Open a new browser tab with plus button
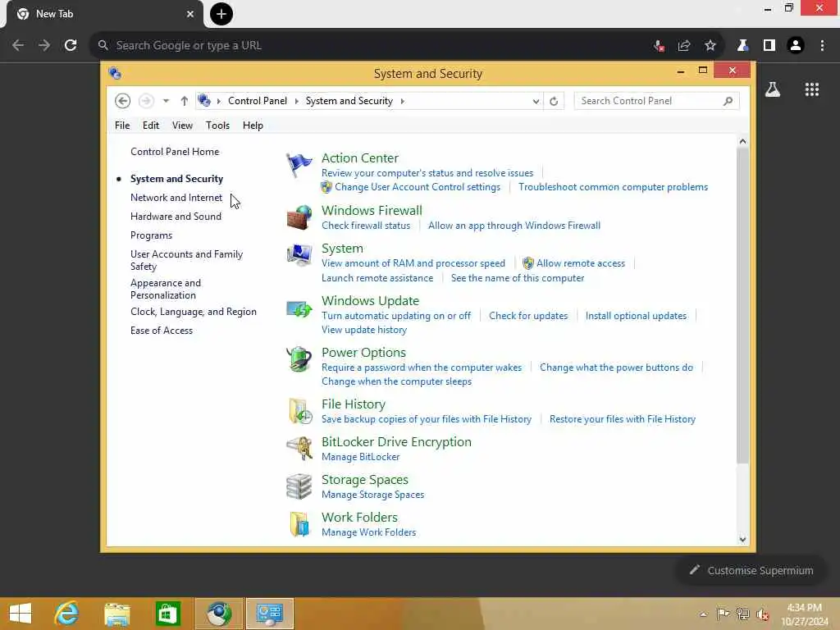 [221, 14]
